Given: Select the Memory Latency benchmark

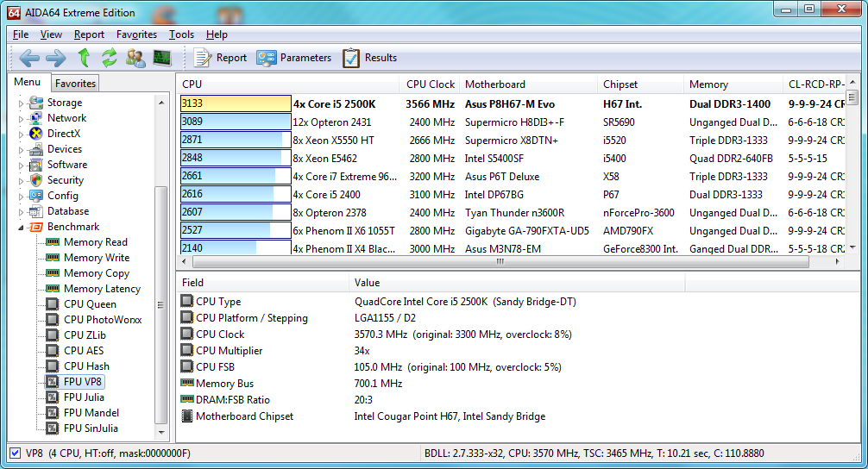Looking at the screenshot, I should (x=103, y=288).
